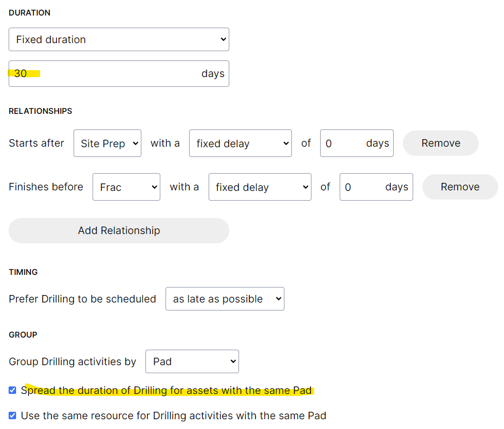The width and height of the screenshot is (504, 429).
Task: Click the arrow on the second fixed delay selector
Action: click(306, 187)
